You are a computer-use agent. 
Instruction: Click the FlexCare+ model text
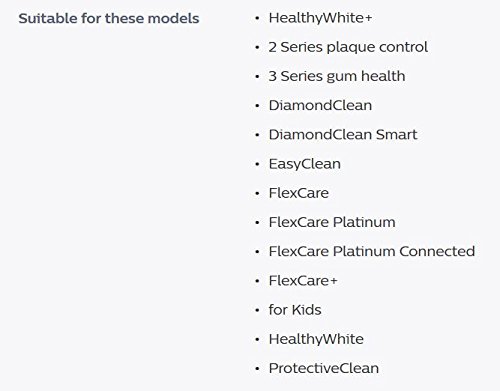(x=303, y=281)
